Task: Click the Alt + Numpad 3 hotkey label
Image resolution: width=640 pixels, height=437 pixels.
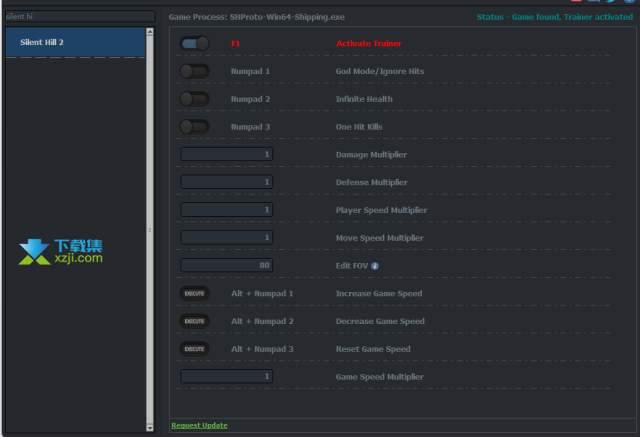Action: click(262, 349)
